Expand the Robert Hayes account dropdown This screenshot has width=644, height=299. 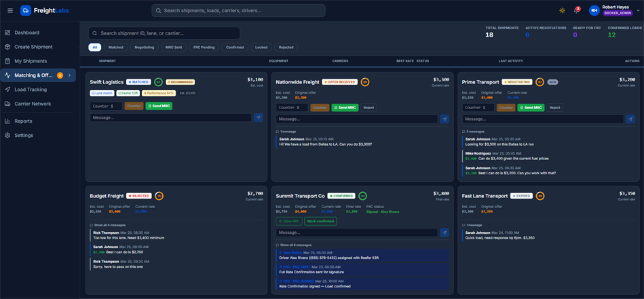tap(638, 11)
